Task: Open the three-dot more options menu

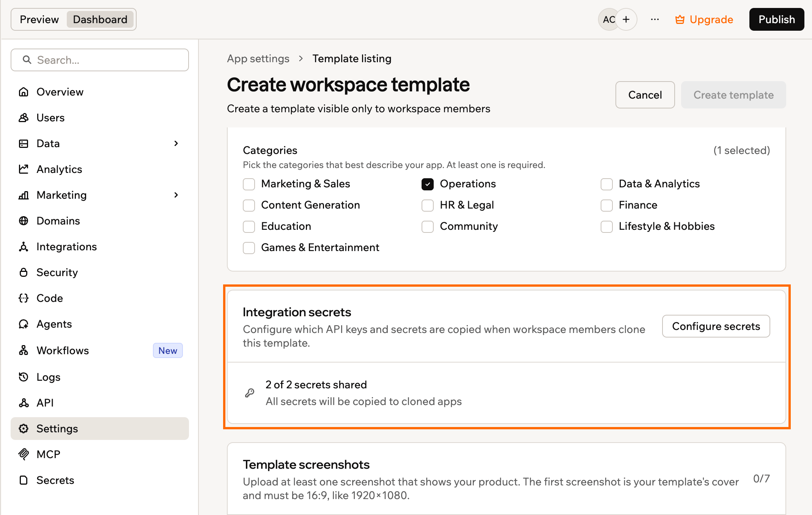Action: tap(655, 19)
